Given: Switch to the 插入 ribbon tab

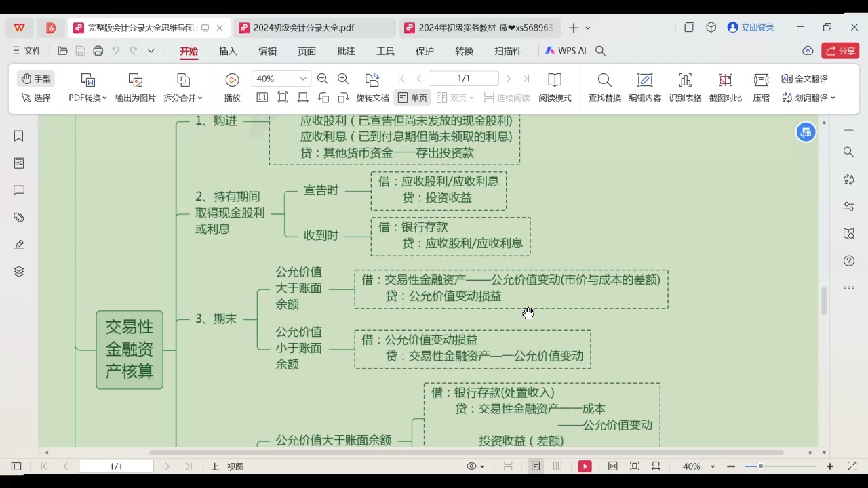Looking at the screenshot, I should (x=228, y=51).
